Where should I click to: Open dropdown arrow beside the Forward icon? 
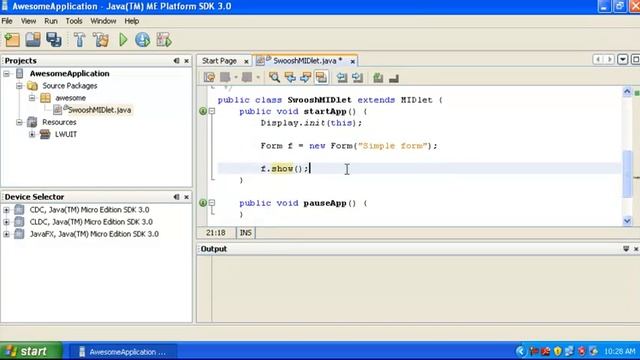pyautogui.click(x=258, y=77)
